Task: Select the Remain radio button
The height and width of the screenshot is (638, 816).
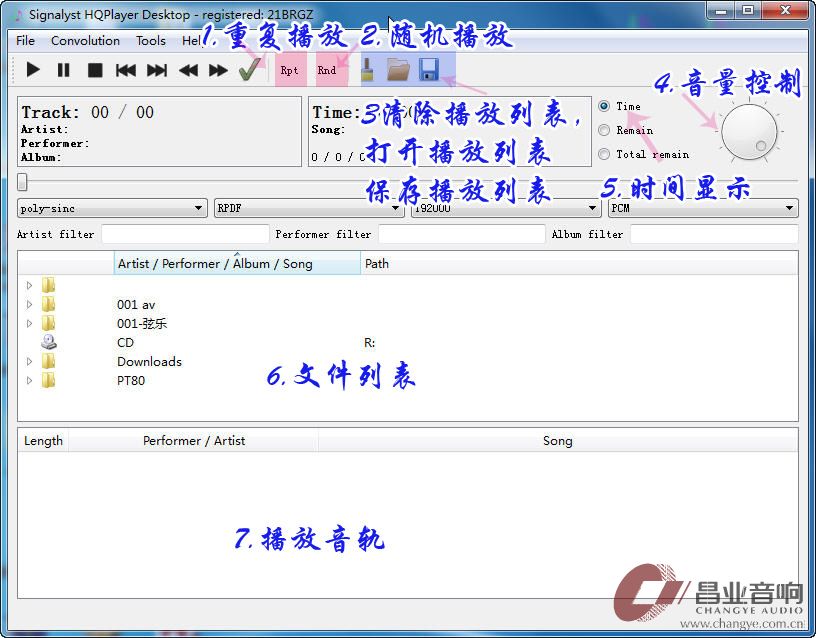Action: (604, 130)
